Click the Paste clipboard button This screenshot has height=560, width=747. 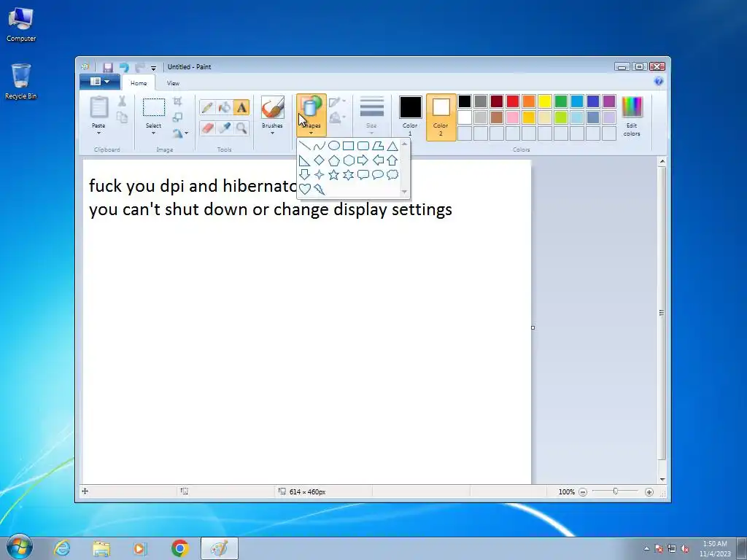[x=98, y=109]
